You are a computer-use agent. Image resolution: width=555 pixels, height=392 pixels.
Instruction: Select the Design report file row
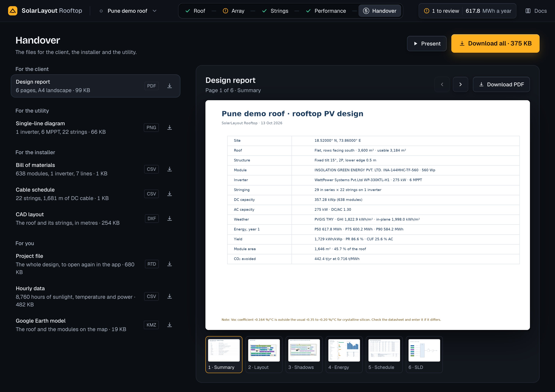[95, 86]
